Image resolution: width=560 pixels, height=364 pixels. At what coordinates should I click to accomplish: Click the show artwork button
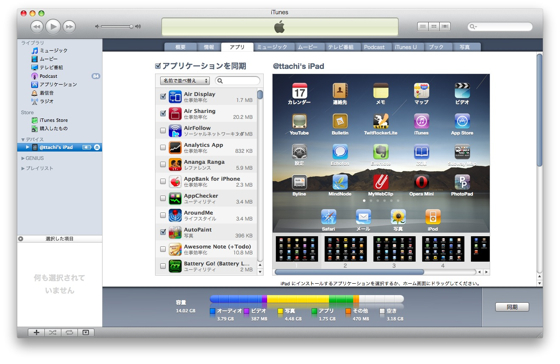86,333
